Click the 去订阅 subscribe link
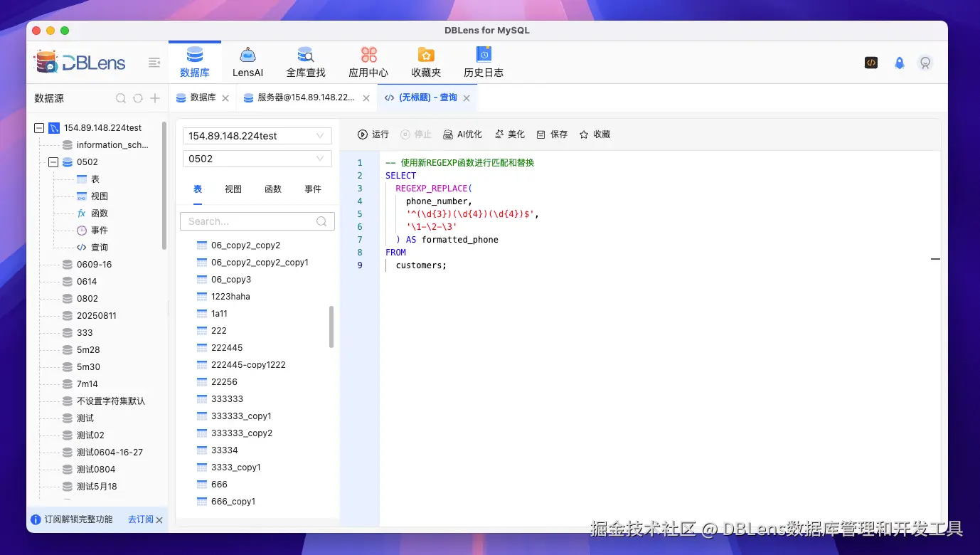The width and height of the screenshot is (980, 555). [x=140, y=520]
